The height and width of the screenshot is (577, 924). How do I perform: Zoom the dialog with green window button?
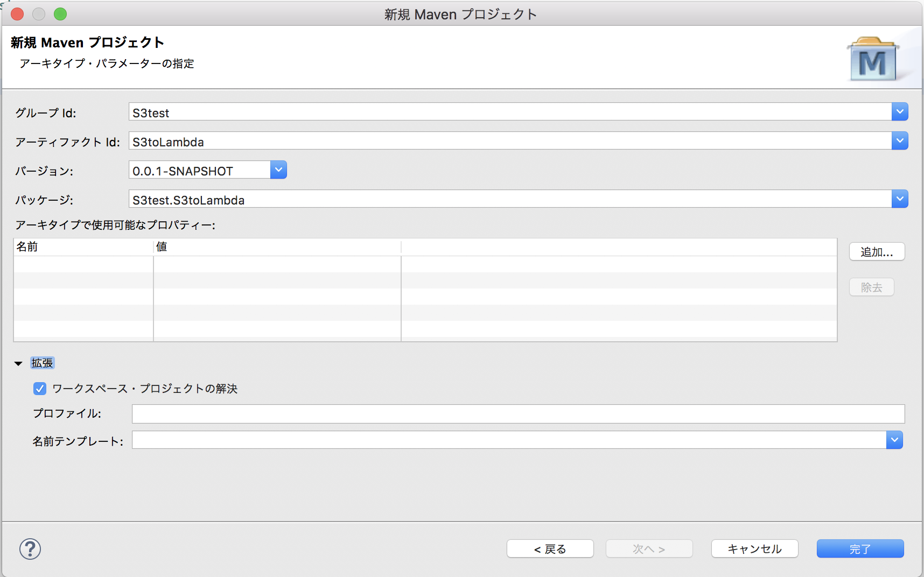[x=60, y=14]
